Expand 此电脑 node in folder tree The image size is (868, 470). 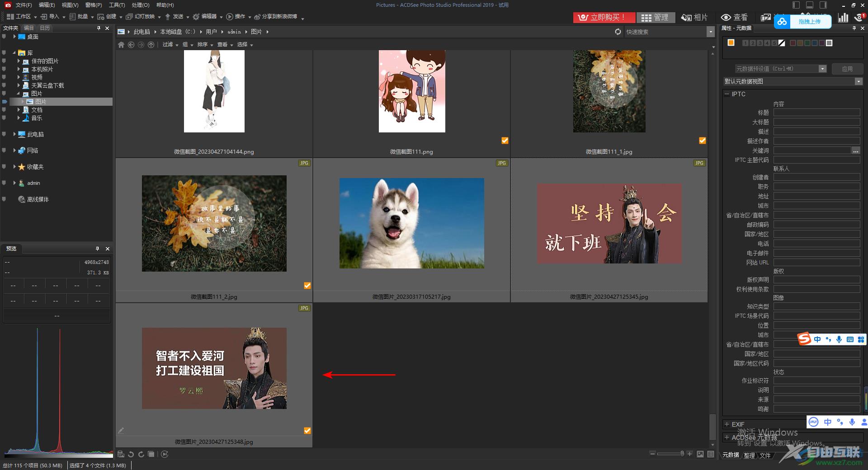[x=14, y=134]
